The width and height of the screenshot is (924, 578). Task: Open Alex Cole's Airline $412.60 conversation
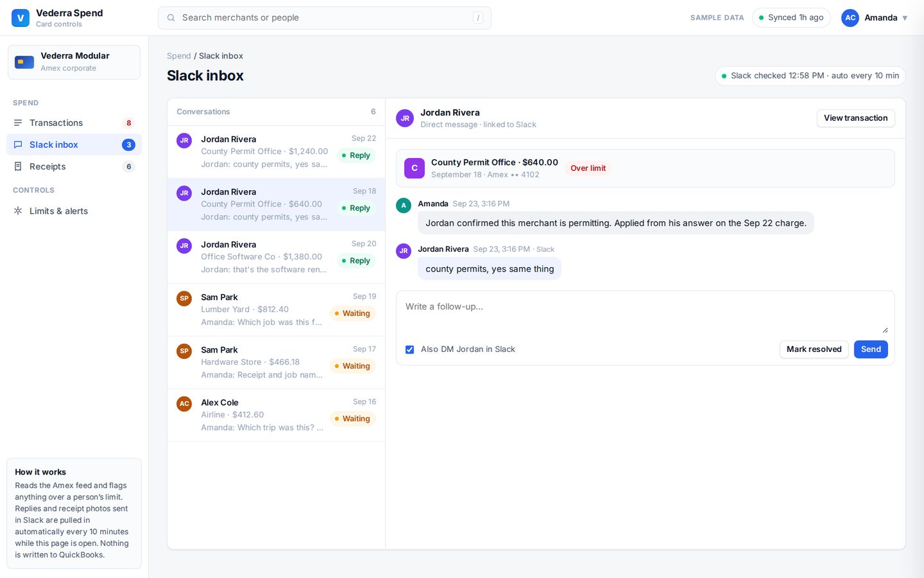click(276, 415)
